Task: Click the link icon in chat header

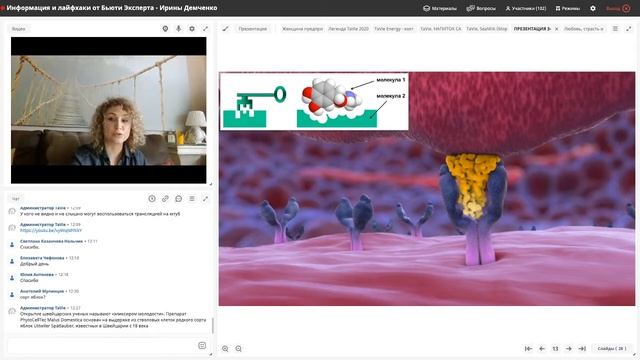Action: point(165,198)
